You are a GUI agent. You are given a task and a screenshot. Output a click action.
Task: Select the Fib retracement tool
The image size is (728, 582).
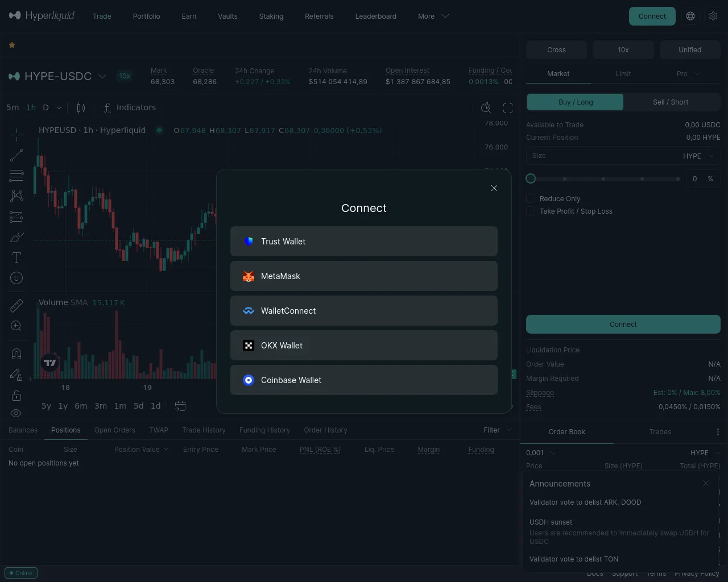[x=16, y=176]
